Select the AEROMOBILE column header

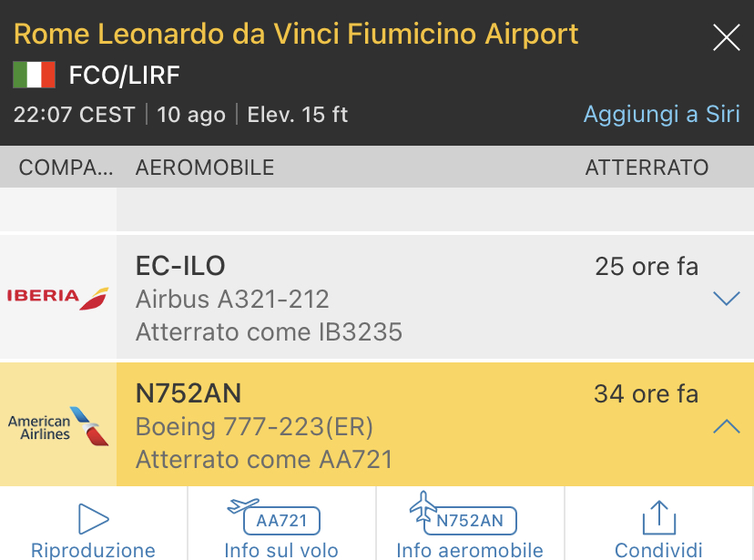tap(205, 168)
